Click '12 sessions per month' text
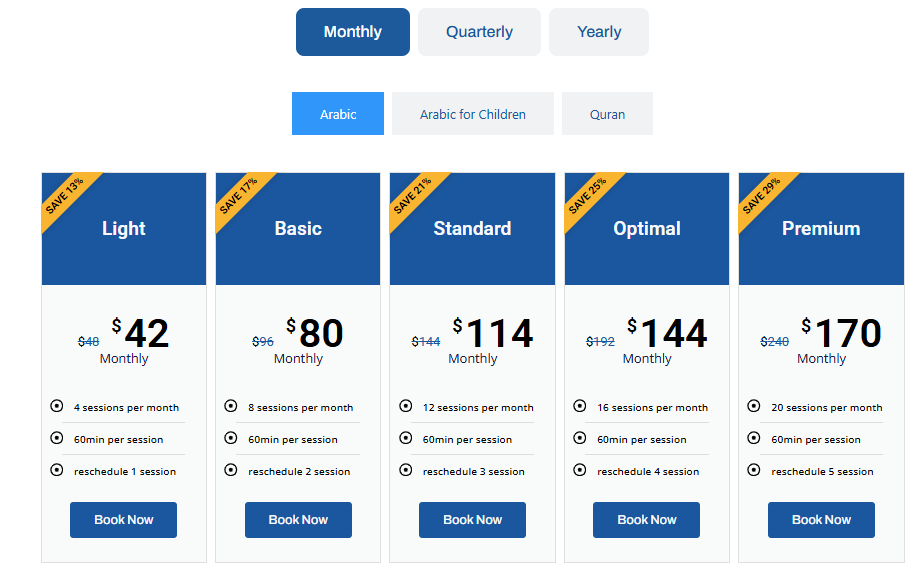 coord(478,408)
